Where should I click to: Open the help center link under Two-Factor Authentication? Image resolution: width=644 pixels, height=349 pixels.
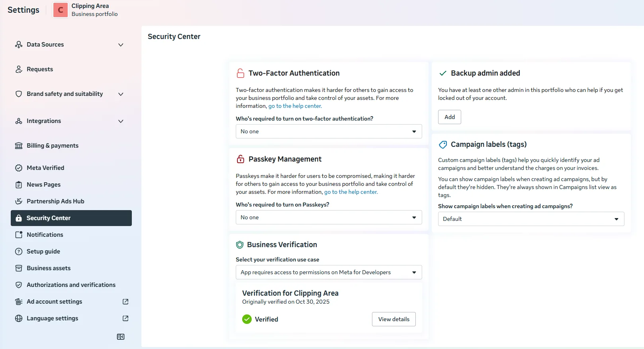(x=295, y=106)
